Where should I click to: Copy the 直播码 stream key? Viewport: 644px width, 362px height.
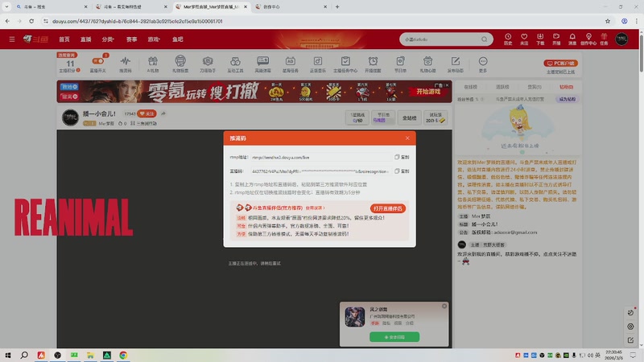pos(402,171)
